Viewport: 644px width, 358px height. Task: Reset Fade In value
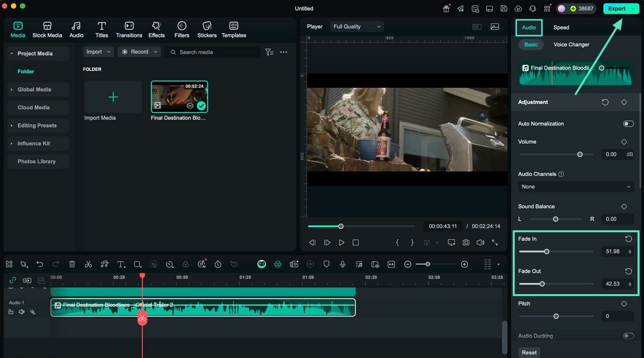point(628,239)
